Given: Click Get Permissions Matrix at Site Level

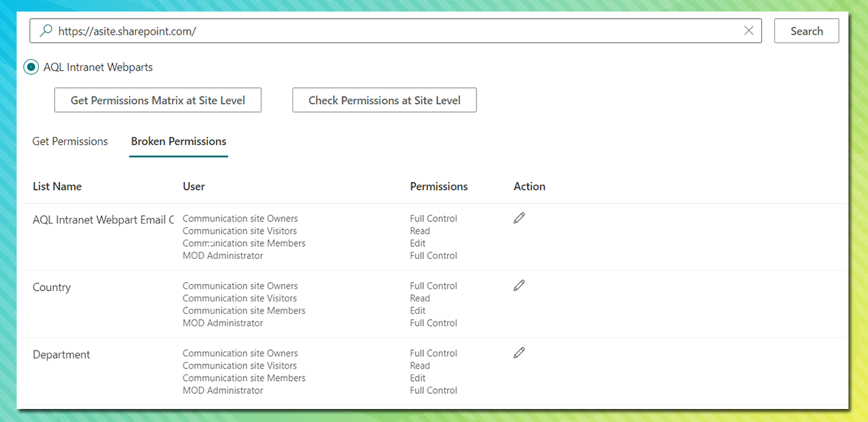Looking at the screenshot, I should pyautogui.click(x=158, y=100).
